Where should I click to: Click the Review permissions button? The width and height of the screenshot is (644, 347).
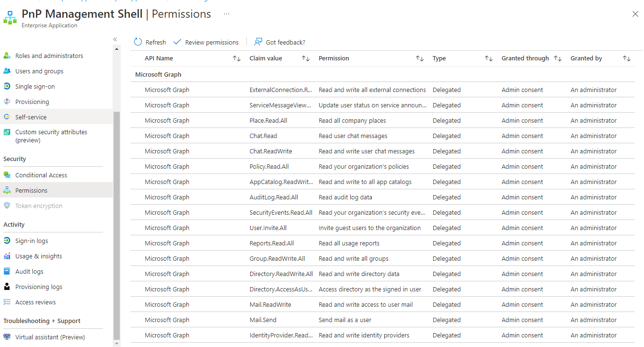point(206,42)
